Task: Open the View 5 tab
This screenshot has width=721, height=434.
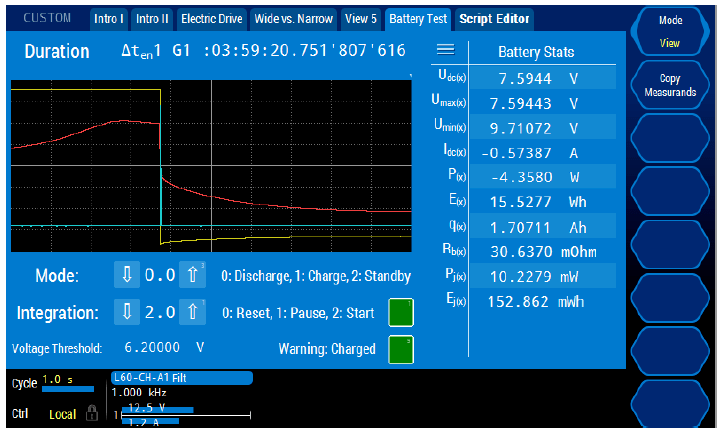Action: pos(361,19)
